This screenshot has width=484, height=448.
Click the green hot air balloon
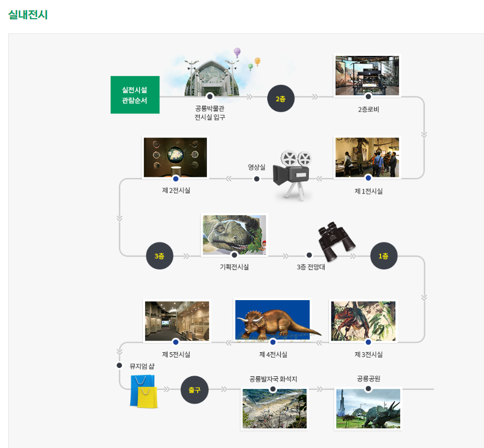pos(251,67)
